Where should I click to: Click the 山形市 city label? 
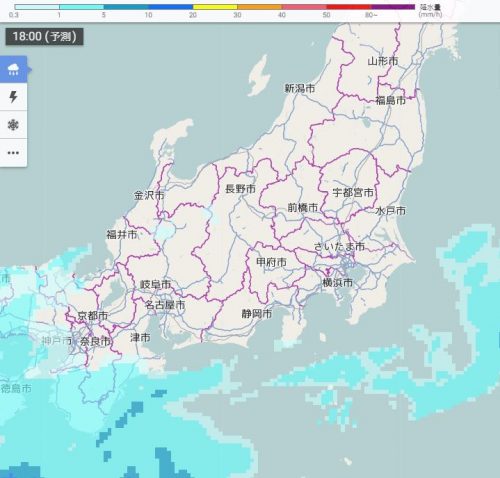pyautogui.click(x=383, y=61)
